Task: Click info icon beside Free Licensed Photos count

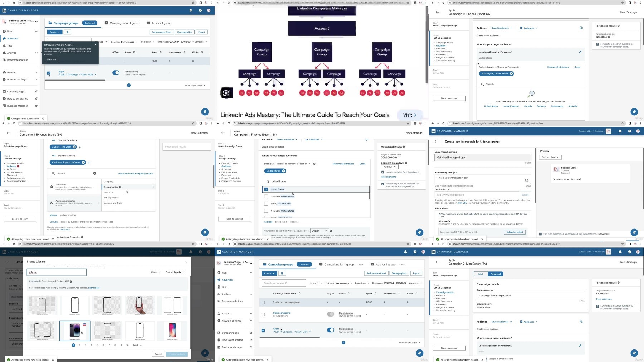Action: point(71,281)
